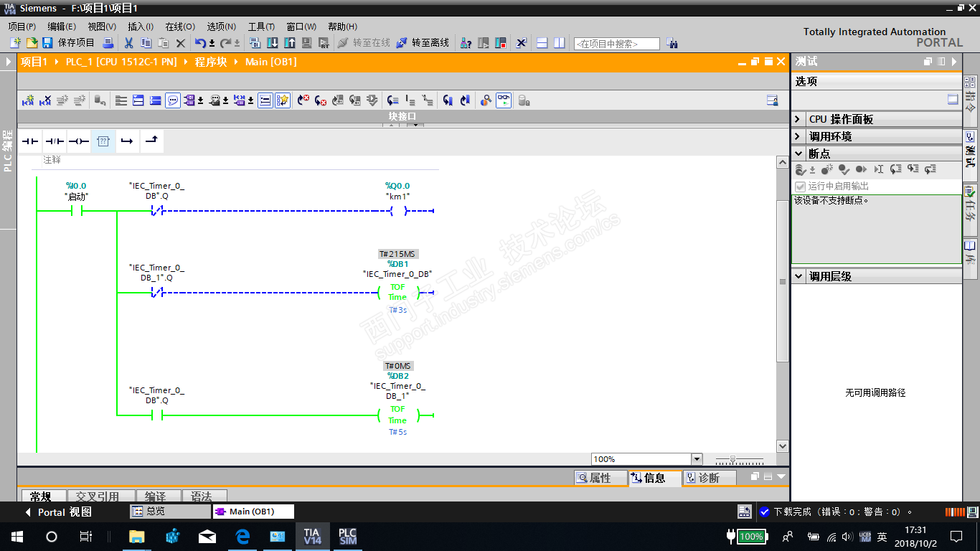Open the 在线(O) menu

(x=180, y=27)
